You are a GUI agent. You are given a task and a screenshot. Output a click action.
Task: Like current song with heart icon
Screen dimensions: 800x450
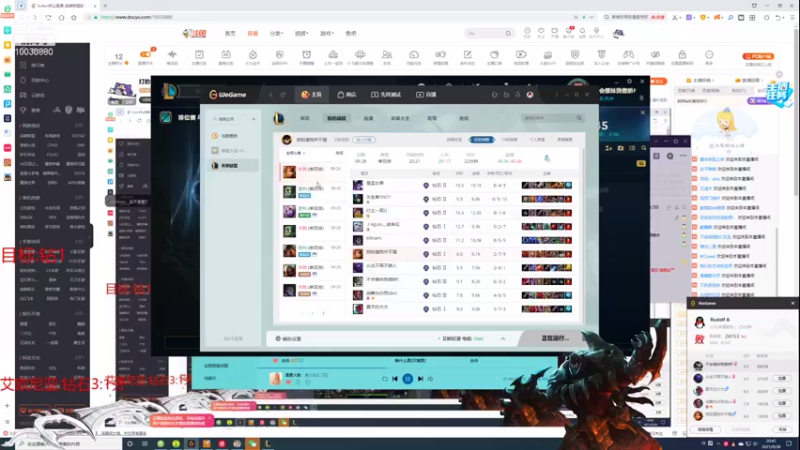[288, 382]
